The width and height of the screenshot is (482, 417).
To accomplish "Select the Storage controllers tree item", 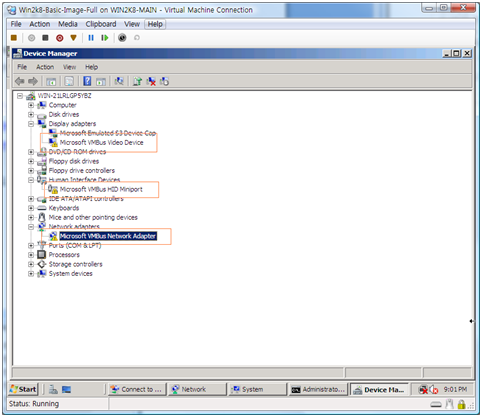I will [x=75, y=264].
